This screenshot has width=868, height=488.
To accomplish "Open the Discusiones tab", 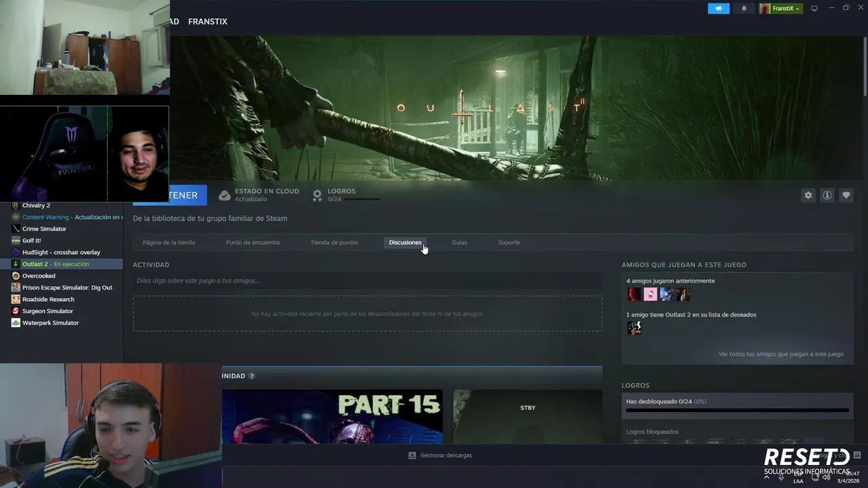I will (405, 243).
